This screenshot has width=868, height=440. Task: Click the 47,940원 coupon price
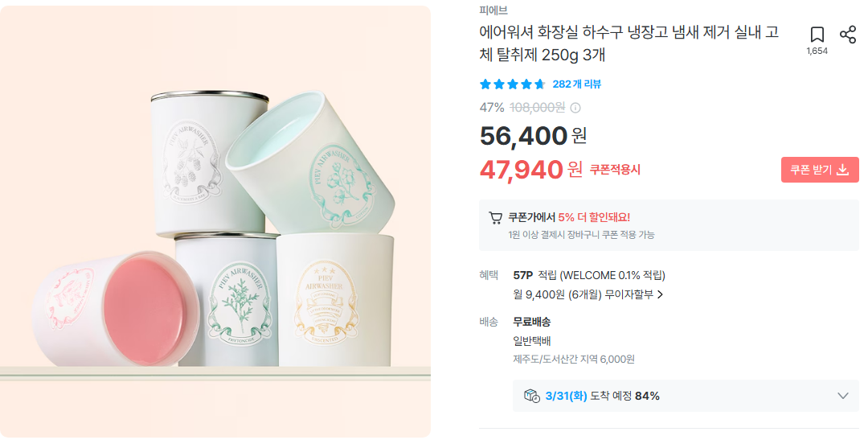[x=530, y=170]
